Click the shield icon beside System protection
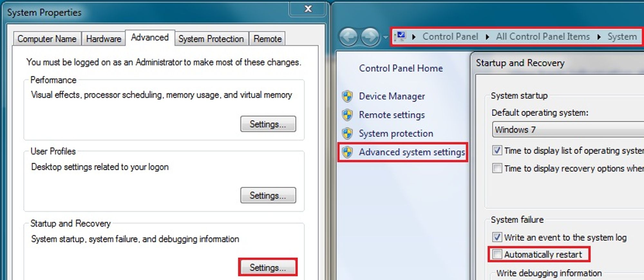This screenshot has height=280, width=644. [347, 133]
